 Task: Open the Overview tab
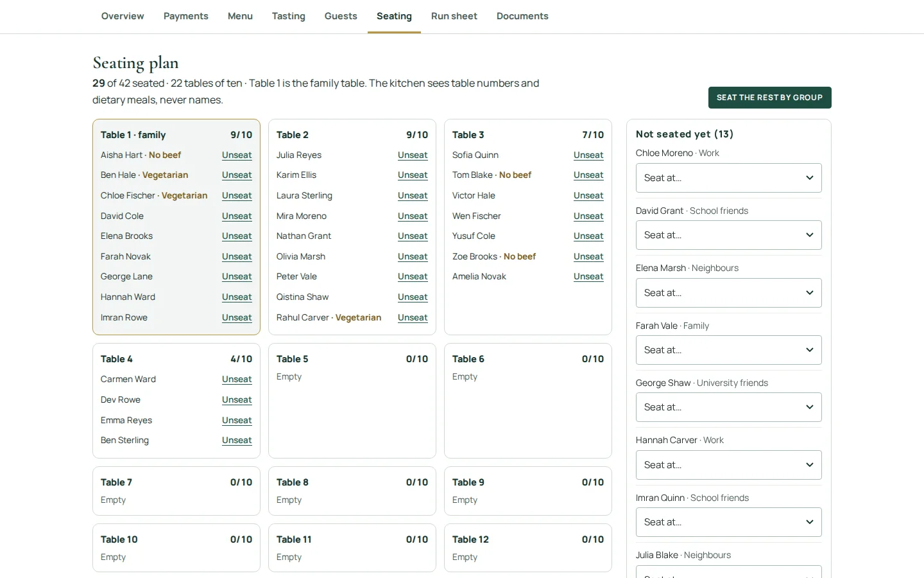pyautogui.click(x=123, y=16)
